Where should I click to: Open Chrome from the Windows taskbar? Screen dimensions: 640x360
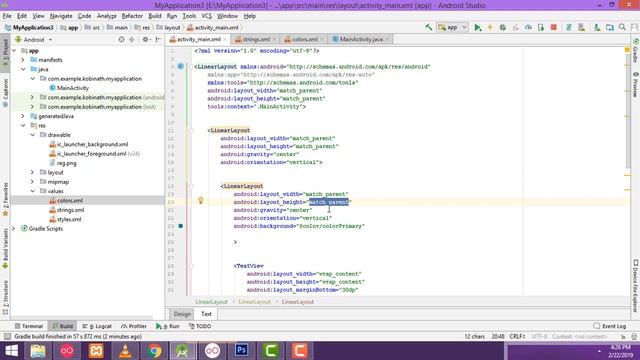(154, 351)
